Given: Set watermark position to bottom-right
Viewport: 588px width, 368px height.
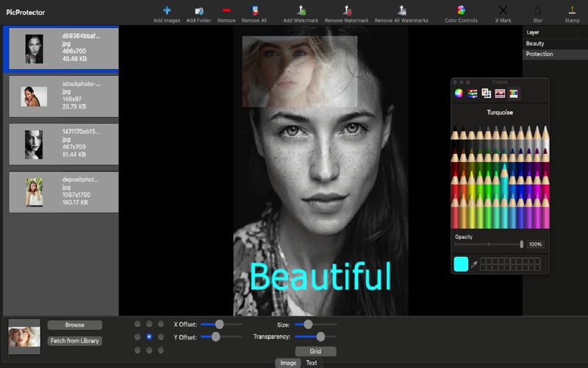Looking at the screenshot, I should 161,350.
